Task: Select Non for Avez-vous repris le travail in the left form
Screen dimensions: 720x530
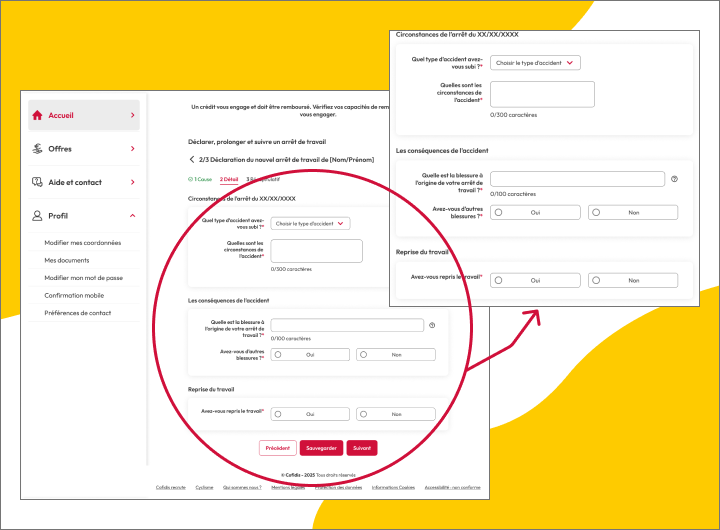Action: (x=395, y=414)
